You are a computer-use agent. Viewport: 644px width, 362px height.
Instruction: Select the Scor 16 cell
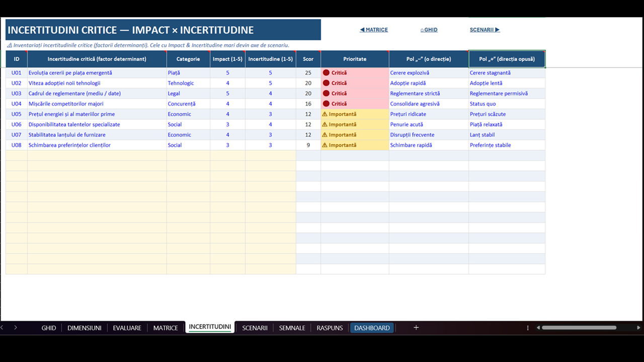(308, 104)
